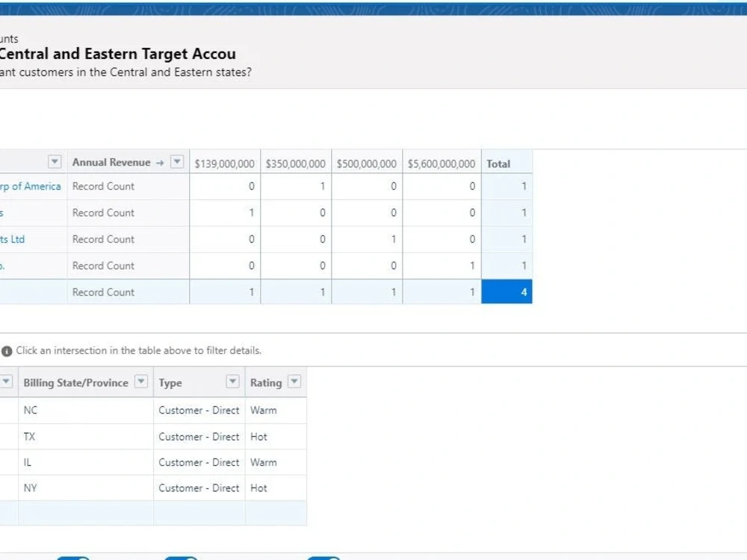Click the $350,000,000 column header
This screenshot has height=560, width=747.
point(295,164)
